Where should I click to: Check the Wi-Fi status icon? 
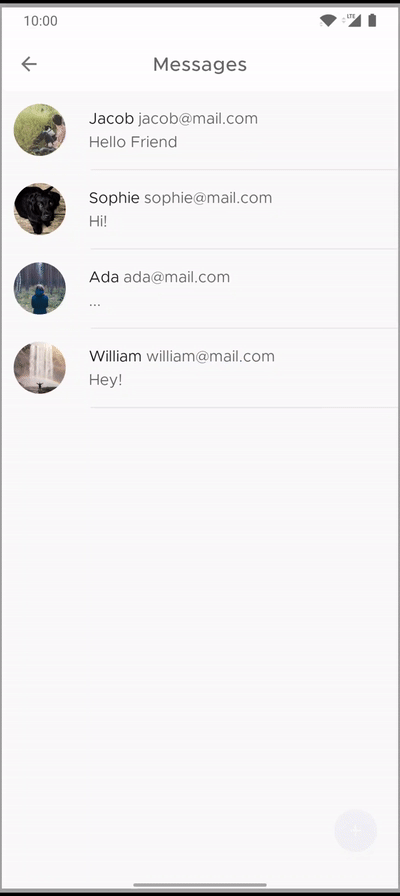[x=328, y=21]
